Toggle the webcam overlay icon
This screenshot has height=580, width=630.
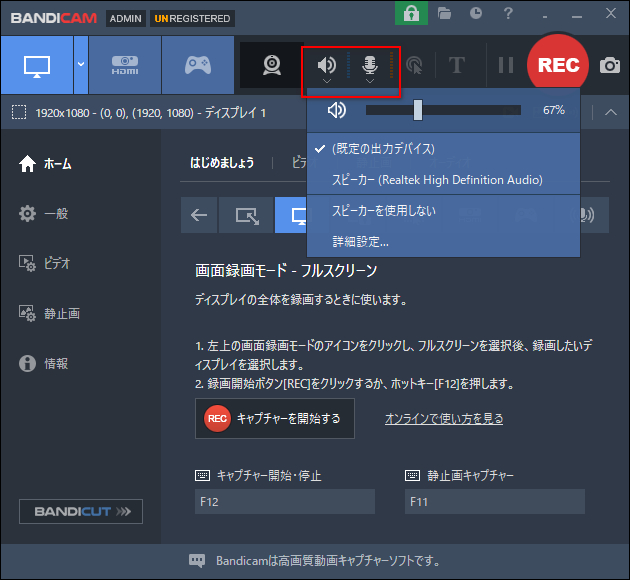click(272, 65)
